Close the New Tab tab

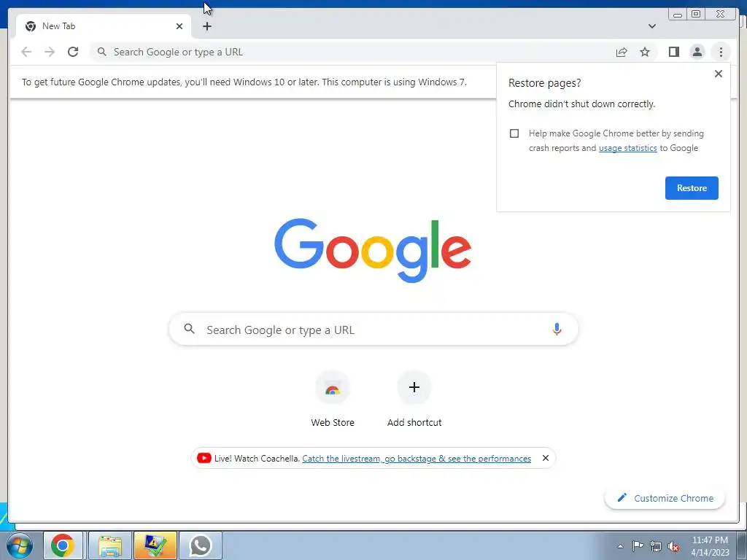(179, 26)
